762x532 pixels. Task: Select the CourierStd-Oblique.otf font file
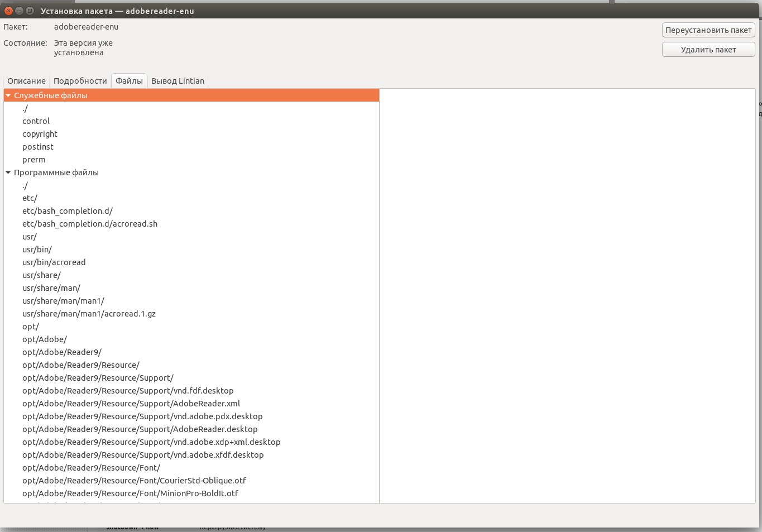point(191,481)
